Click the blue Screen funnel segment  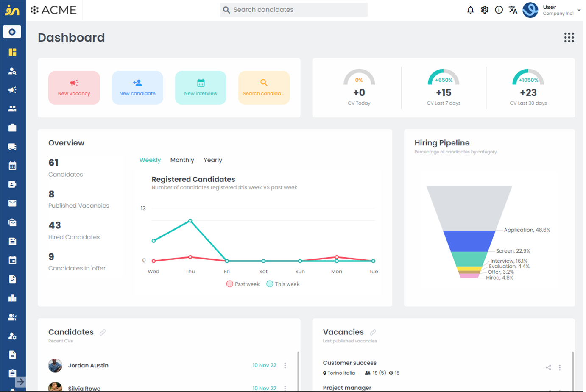point(469,241)
